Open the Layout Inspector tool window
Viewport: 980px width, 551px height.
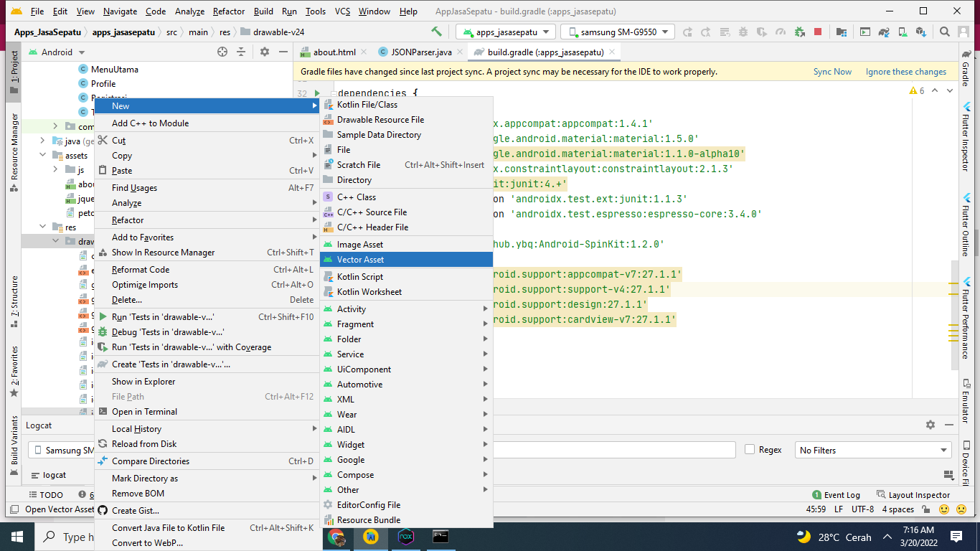(x=913, y=495)
